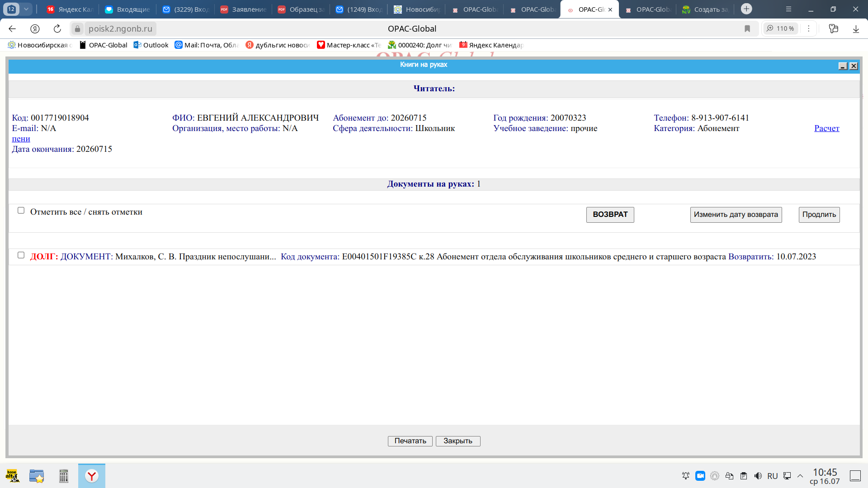Image resolution: width=868 pixels, height=488 pixels.
Task: Open calculator icon in taskbar
Action: (64, 476)
